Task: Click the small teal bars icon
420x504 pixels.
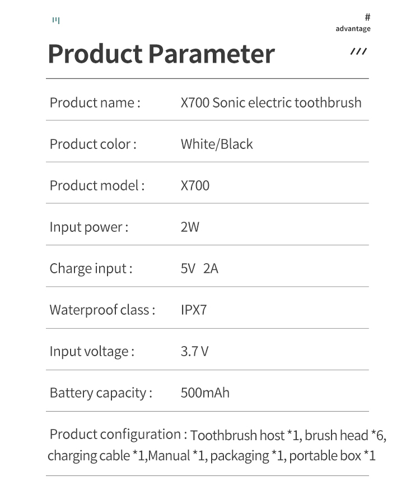Action: (56, 21)
